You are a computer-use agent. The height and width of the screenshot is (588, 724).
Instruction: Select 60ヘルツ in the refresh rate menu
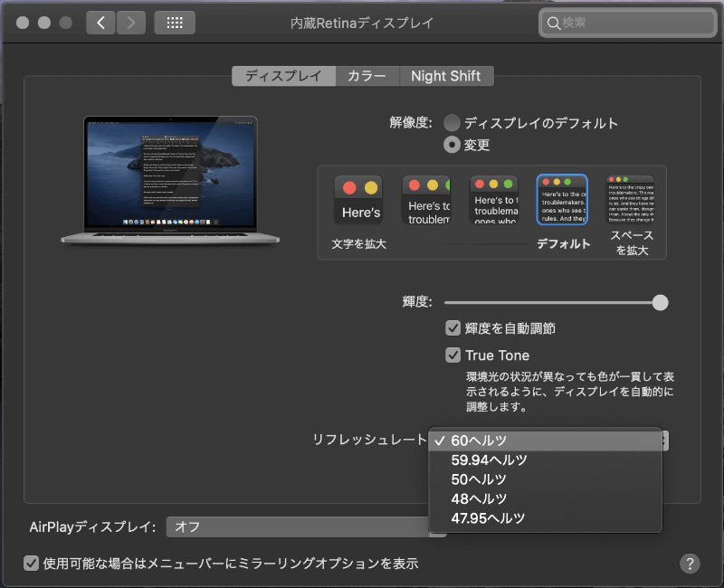click(546, 441)
